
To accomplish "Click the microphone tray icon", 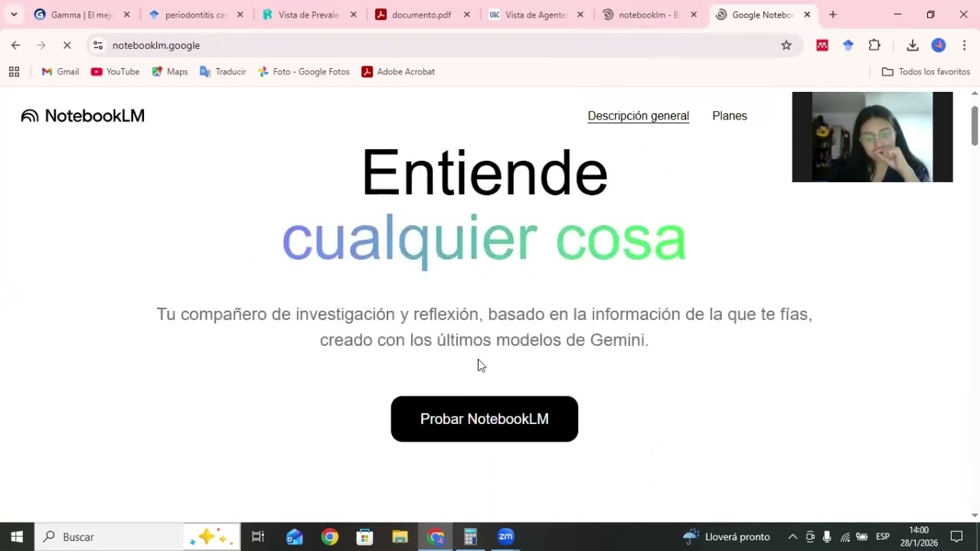I will (x=827, y=536).
